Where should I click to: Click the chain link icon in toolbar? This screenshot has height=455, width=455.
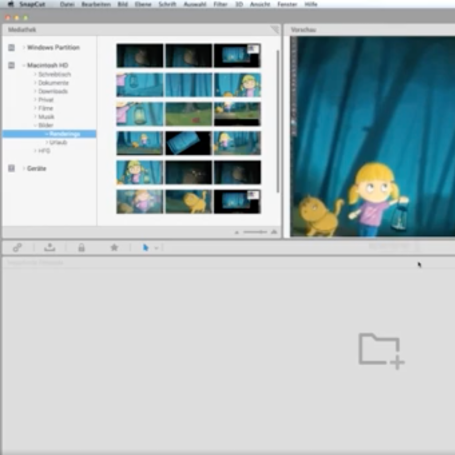(17, 247)
